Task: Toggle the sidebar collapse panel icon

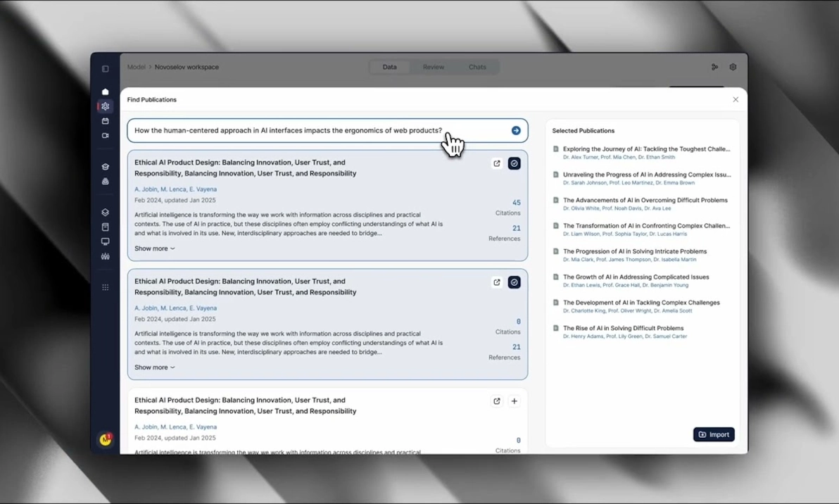Action: (x=106, y=69)
